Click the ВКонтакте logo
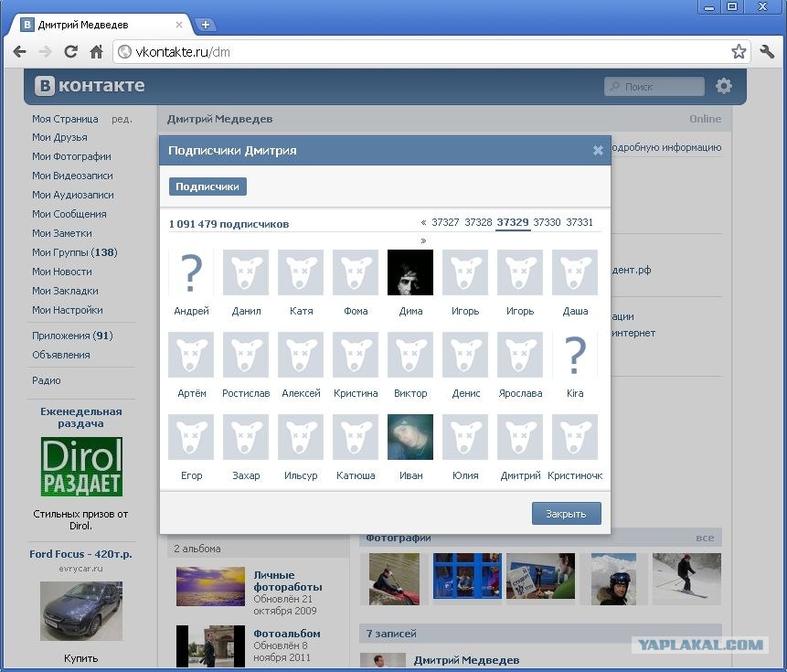Viewport: 787px width, 672px height. (90, 85)
